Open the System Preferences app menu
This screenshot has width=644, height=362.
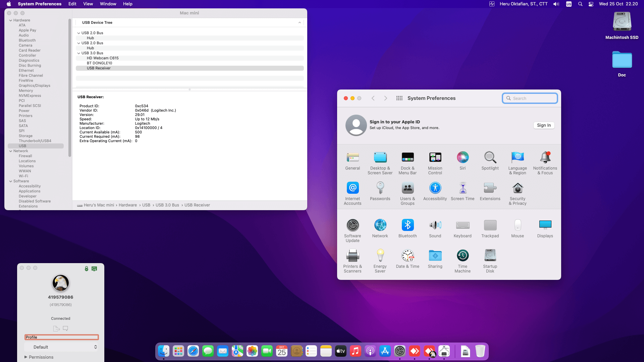click(40, 4)
